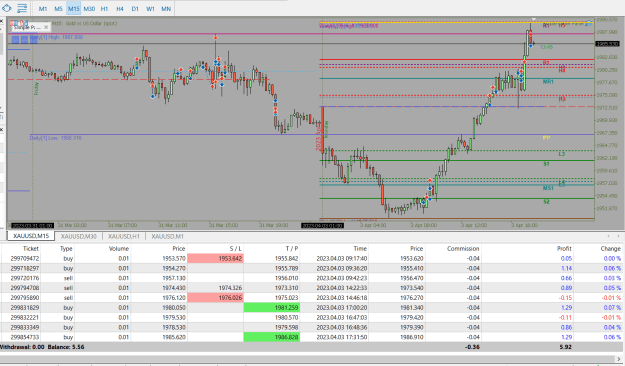This screenshot has width=625, height=366.
Task: Select ticket 299794708 row
Action: (x=311, y=288)
